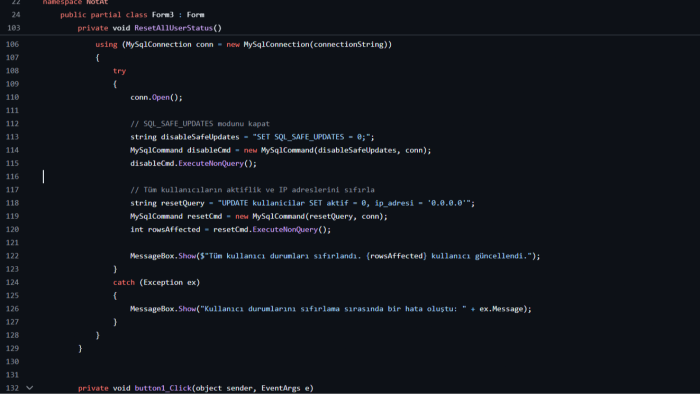Click comment '// SQL_SAFE_UPDATES modunu kapat'
Image resolution: width=700 pixels, height=394 pixels.
(x=200, y=124)
